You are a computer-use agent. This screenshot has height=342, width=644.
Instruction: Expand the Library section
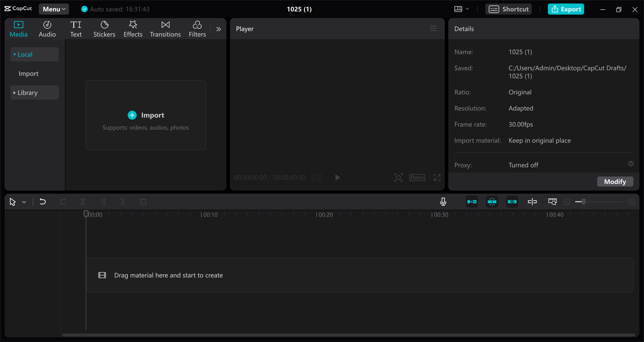[34, 93]
